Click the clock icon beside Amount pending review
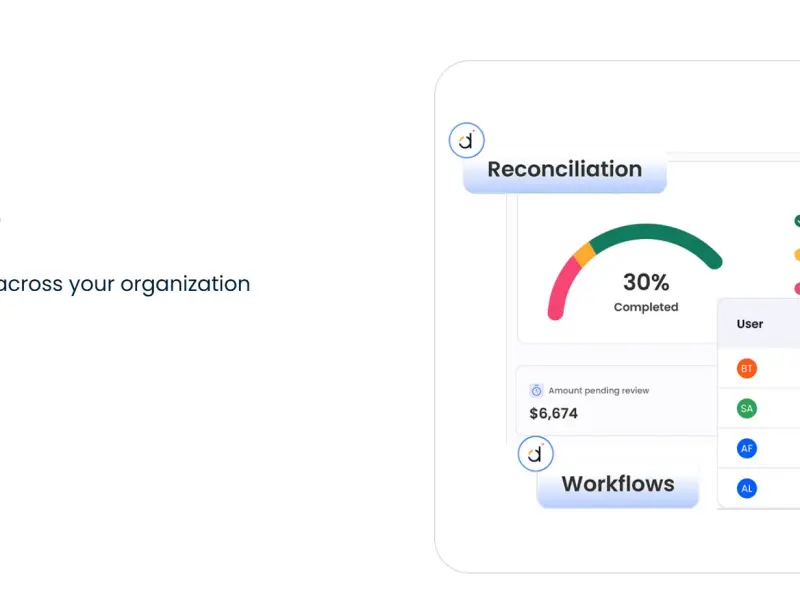The image size is (800, 600). click(x=536, y=390)
